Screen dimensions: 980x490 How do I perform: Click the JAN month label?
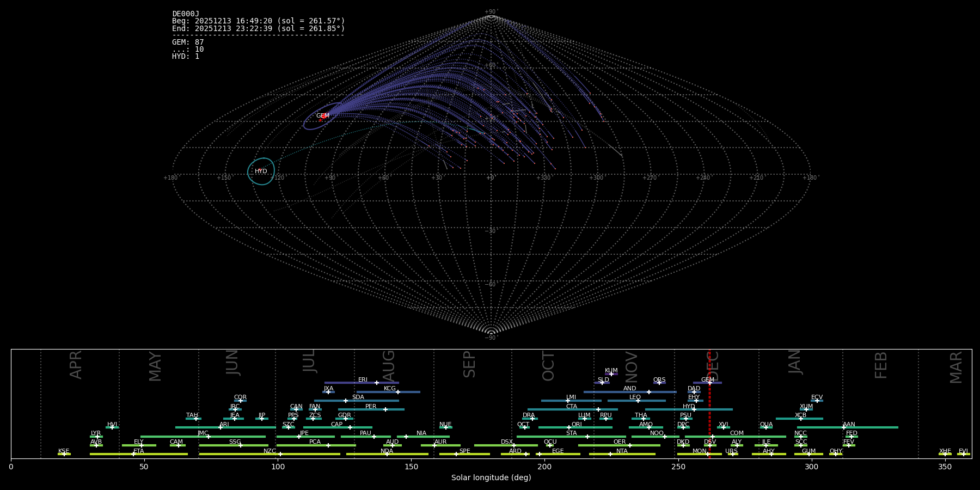795,362
